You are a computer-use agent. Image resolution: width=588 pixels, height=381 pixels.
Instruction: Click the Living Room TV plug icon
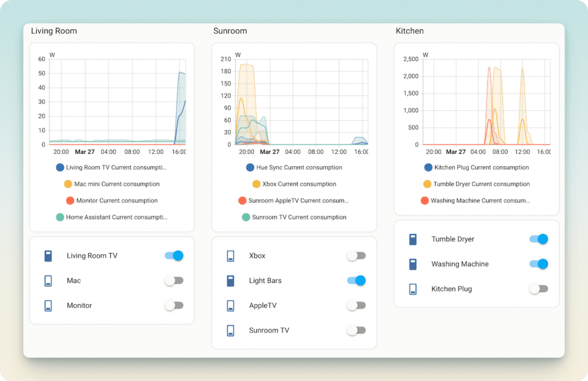48,256
